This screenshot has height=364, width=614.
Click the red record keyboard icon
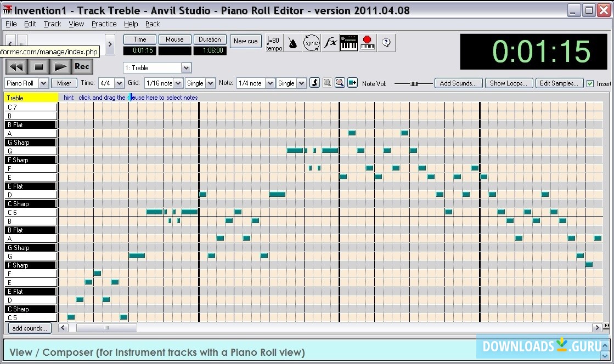coord(367,43)
